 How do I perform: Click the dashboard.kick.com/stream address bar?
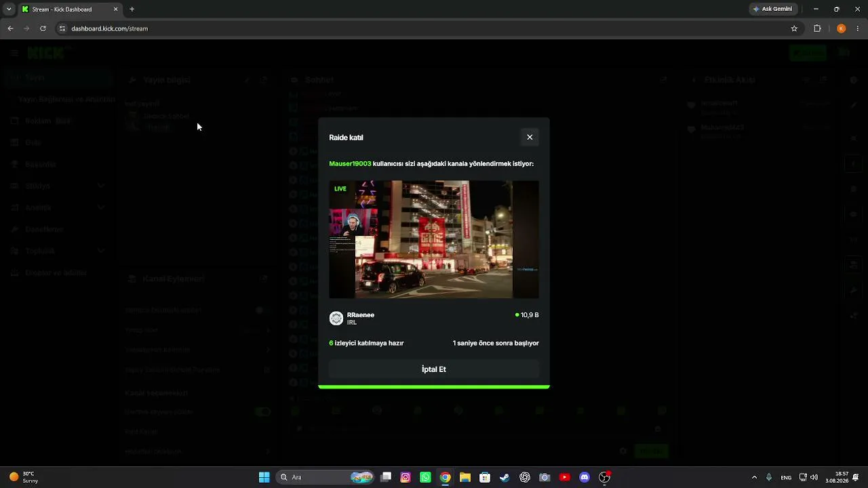pos(427,28)
